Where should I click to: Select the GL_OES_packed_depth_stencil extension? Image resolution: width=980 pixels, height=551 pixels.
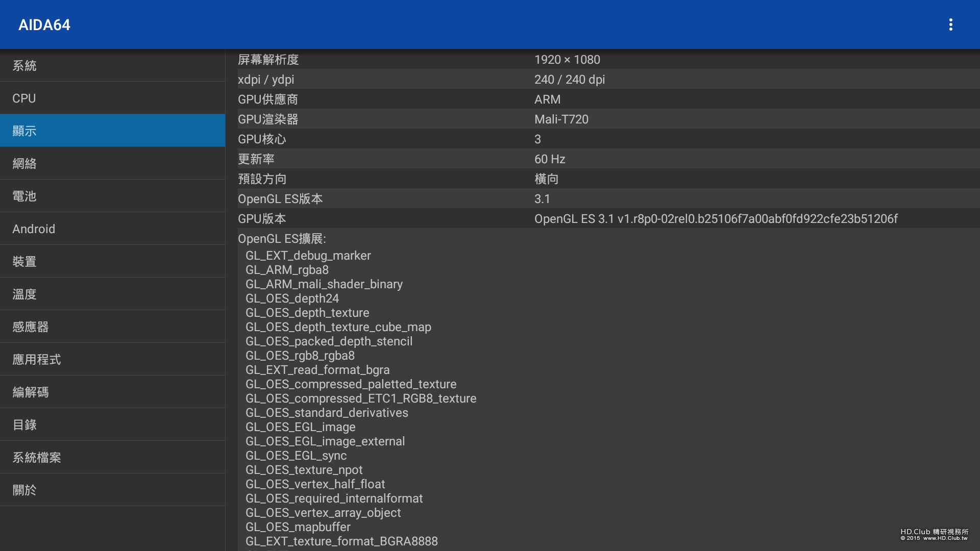(x=329, y=341)
